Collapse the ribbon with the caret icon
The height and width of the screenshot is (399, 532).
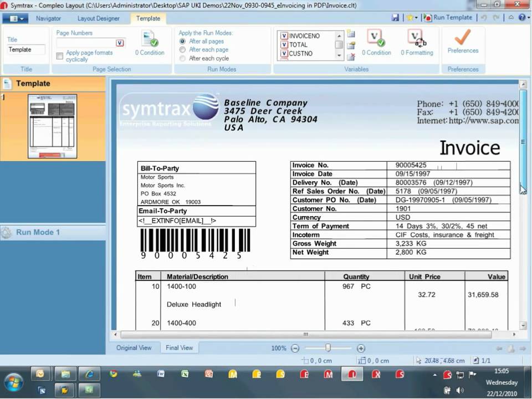pos(511,18)
